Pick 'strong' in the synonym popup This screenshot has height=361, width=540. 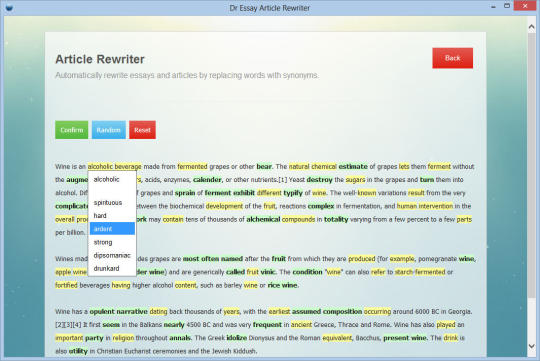112,242
